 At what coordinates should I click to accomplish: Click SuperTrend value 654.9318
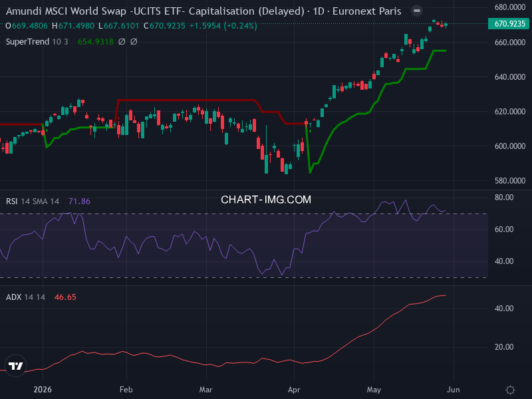[x=95, y=42]
